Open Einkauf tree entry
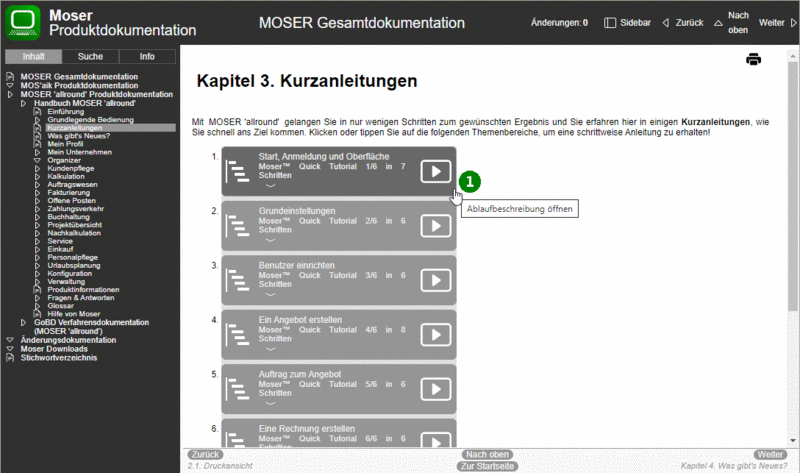The width and height of the screenshot is (800, 473). [x=60, y=249]
